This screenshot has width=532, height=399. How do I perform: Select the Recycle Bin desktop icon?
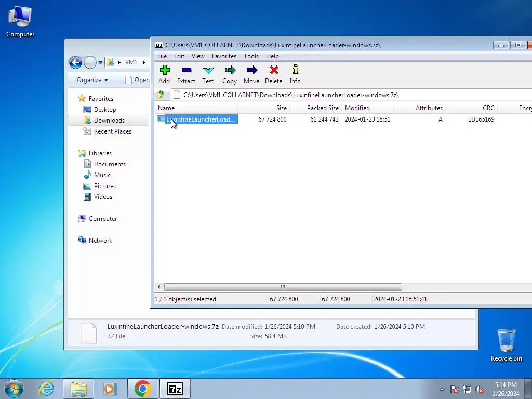coord(506,345)
